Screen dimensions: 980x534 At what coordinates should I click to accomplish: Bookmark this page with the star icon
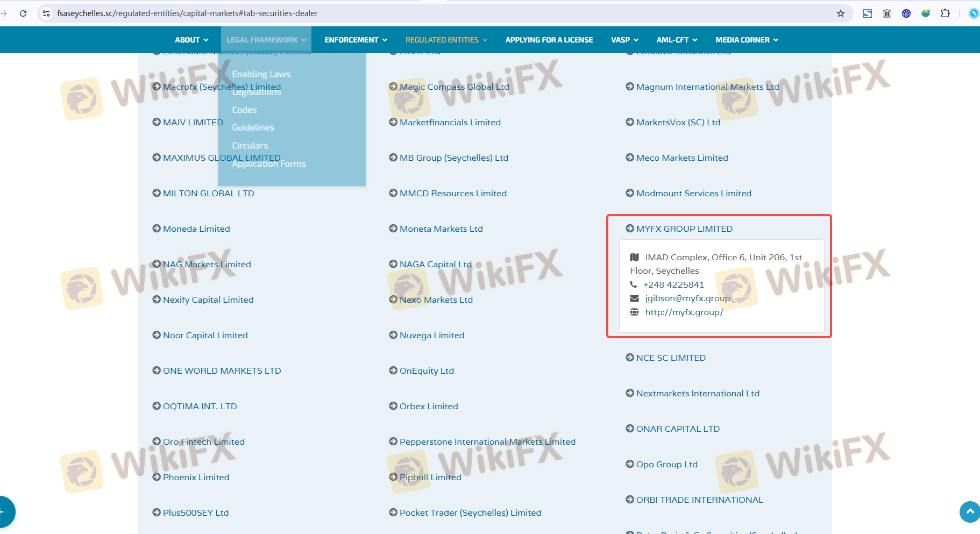pos(841,13)
